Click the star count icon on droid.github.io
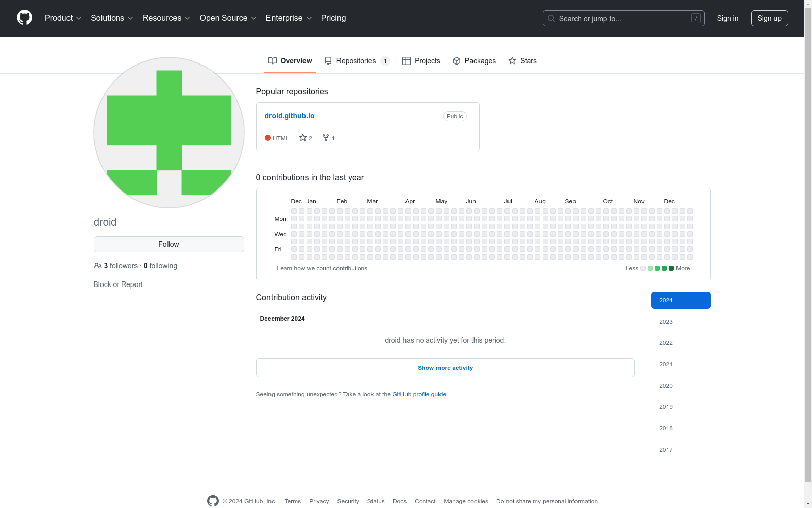812x508 pixels. point(303,138)
